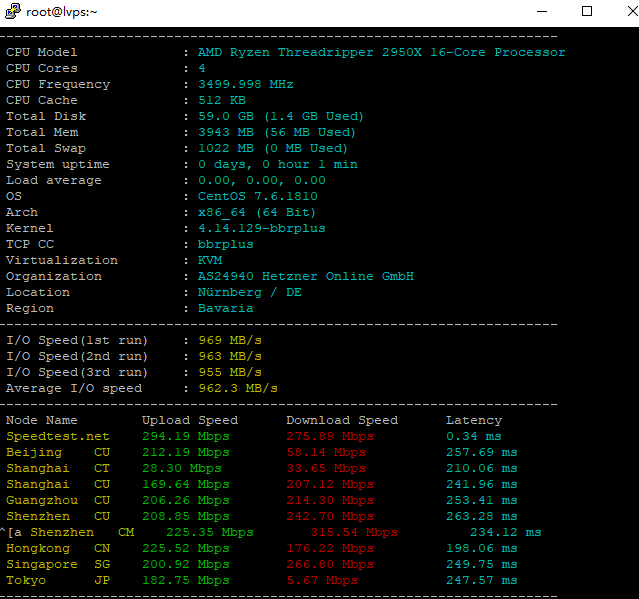Click the AMD Ryzen Threadripper CPU model text
Image resolution: width=639 pixels, height=599 pixels.
tap(381, 52)
